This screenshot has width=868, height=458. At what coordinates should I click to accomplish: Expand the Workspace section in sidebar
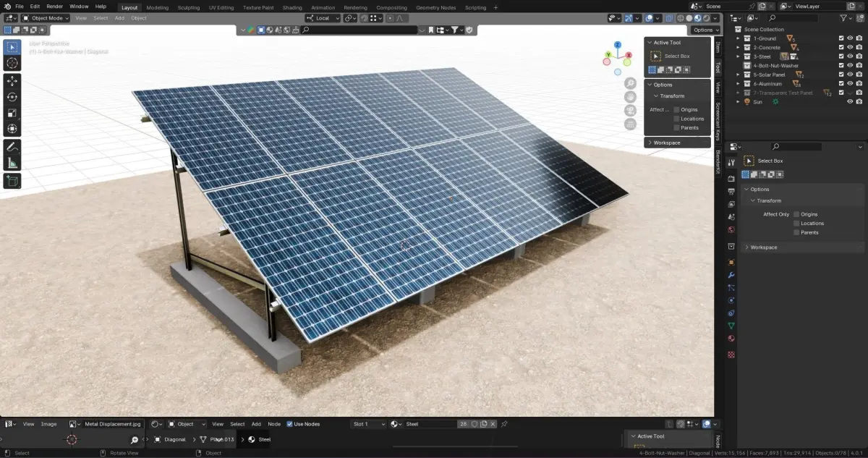[x=666, y=143]
